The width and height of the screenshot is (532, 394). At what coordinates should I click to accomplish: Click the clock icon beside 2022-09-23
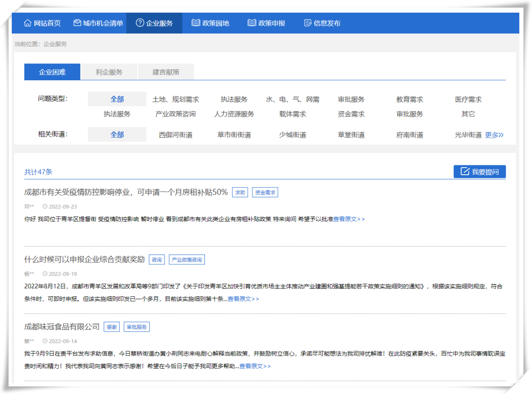(45, 206)
